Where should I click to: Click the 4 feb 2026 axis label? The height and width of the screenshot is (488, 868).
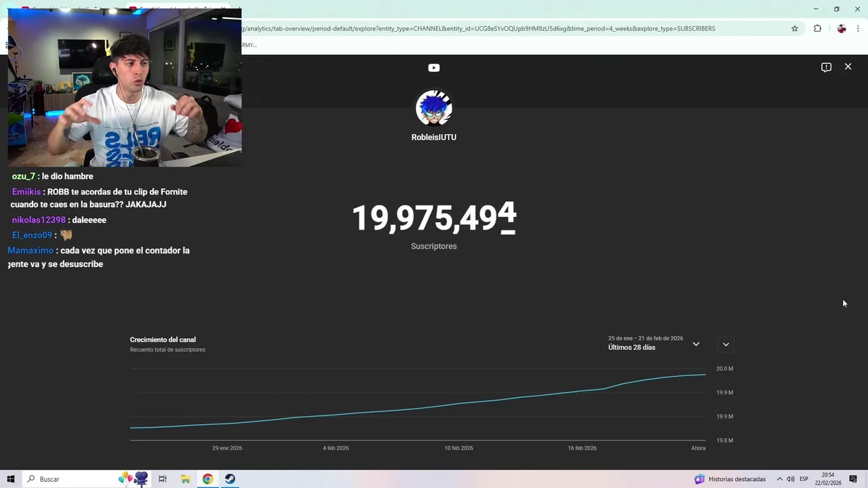click(x=336, y=448)
